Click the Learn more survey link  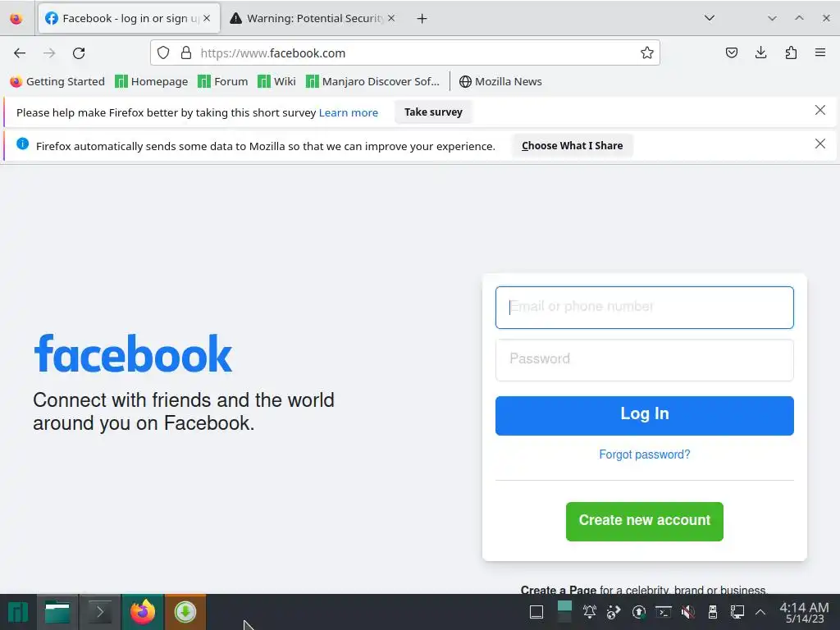(x=348, y=112)
